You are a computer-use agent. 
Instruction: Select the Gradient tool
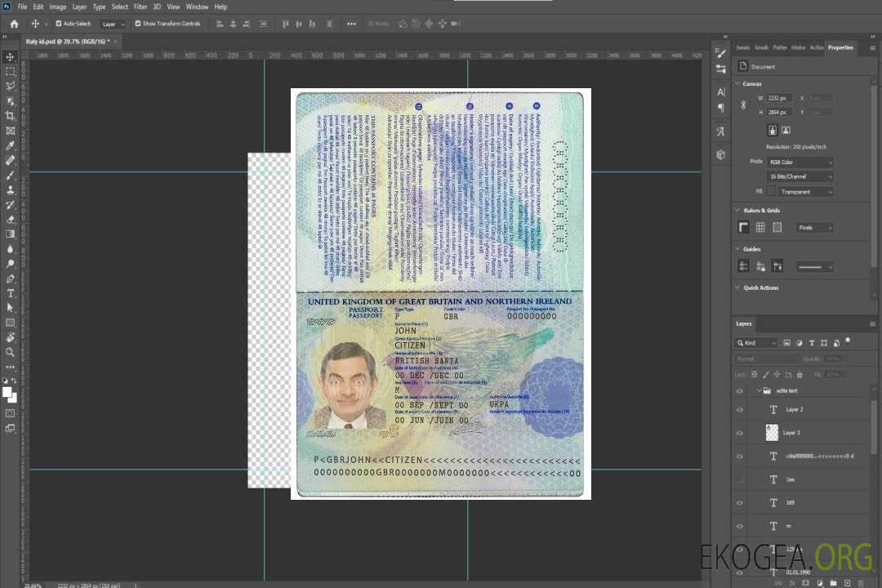click(x=10, y=234)
